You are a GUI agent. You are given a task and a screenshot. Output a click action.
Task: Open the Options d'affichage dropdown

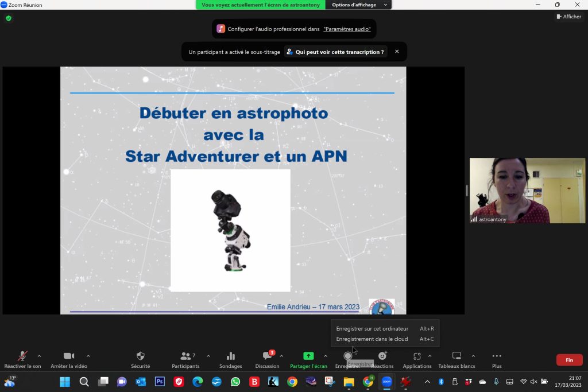359,5
